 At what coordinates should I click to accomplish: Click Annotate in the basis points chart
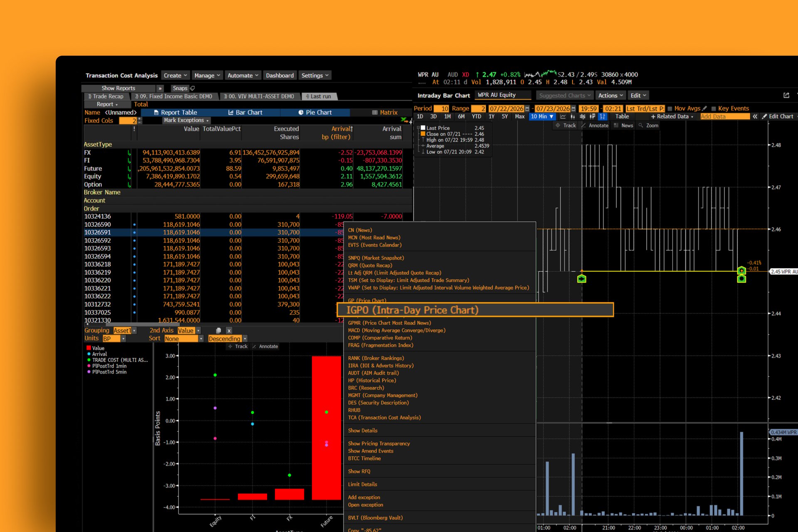pos(265,347)
